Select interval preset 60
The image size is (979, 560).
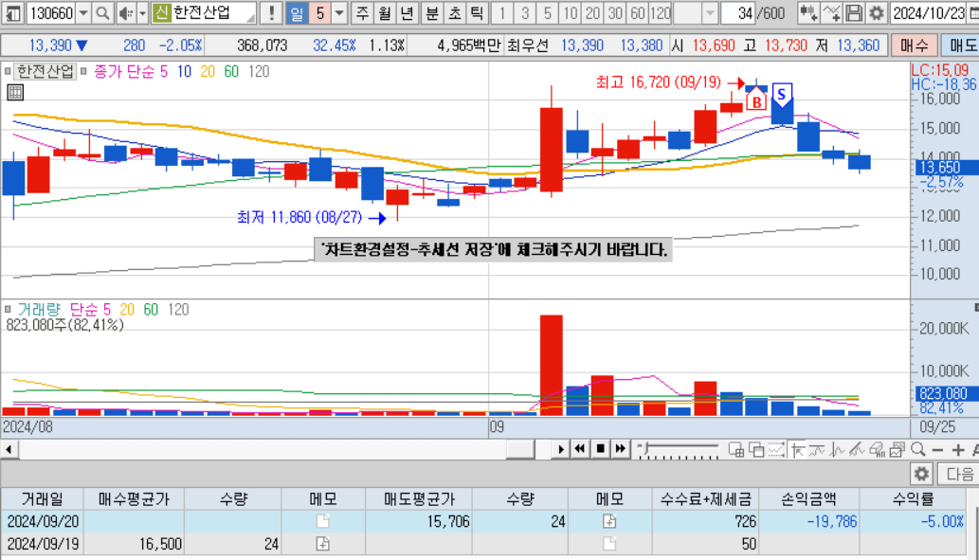click(637, 13)
